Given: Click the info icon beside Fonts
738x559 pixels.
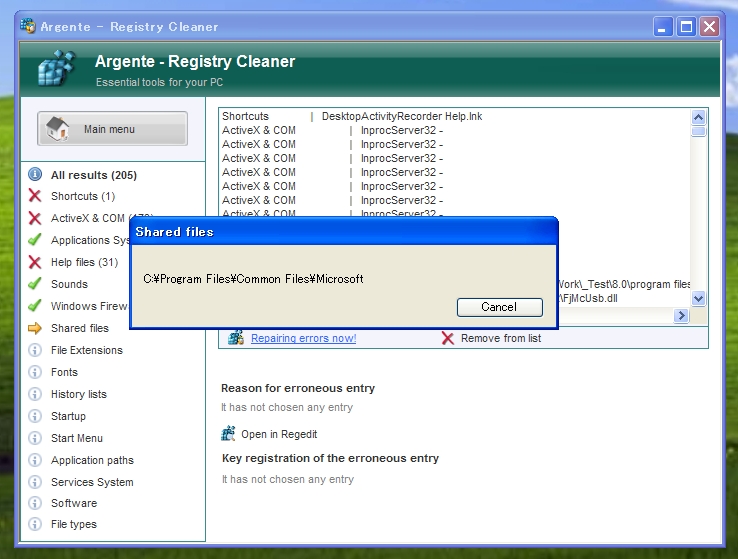Looking at the screenshot, I should tap(35, 372).
